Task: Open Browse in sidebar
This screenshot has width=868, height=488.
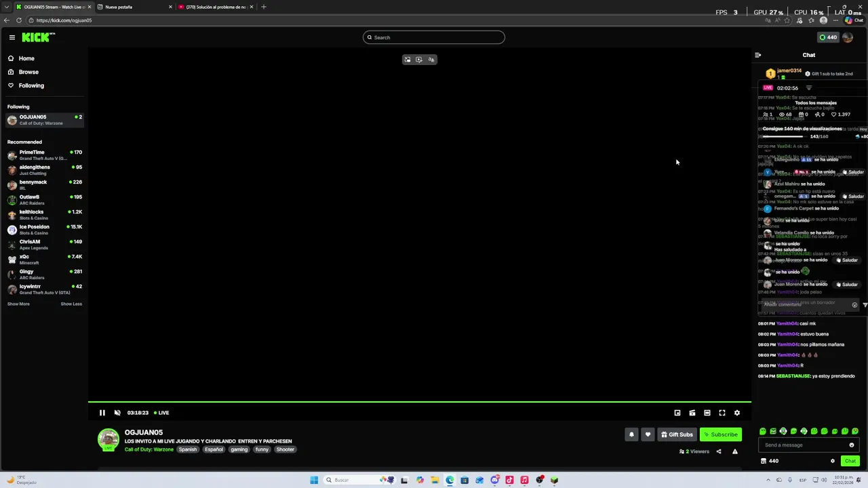Action: (x=23, y=72)
